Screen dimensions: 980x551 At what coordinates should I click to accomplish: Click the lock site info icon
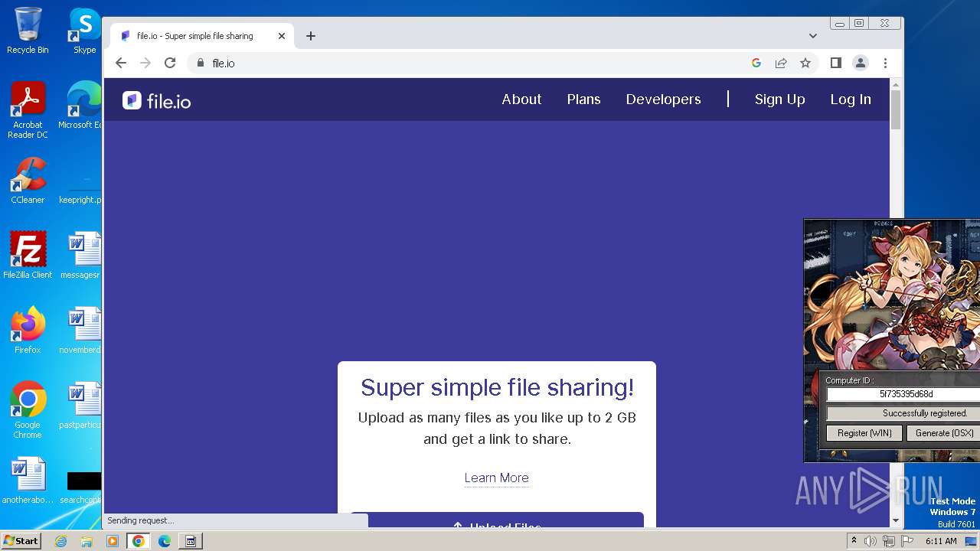(x=201, y=63)
